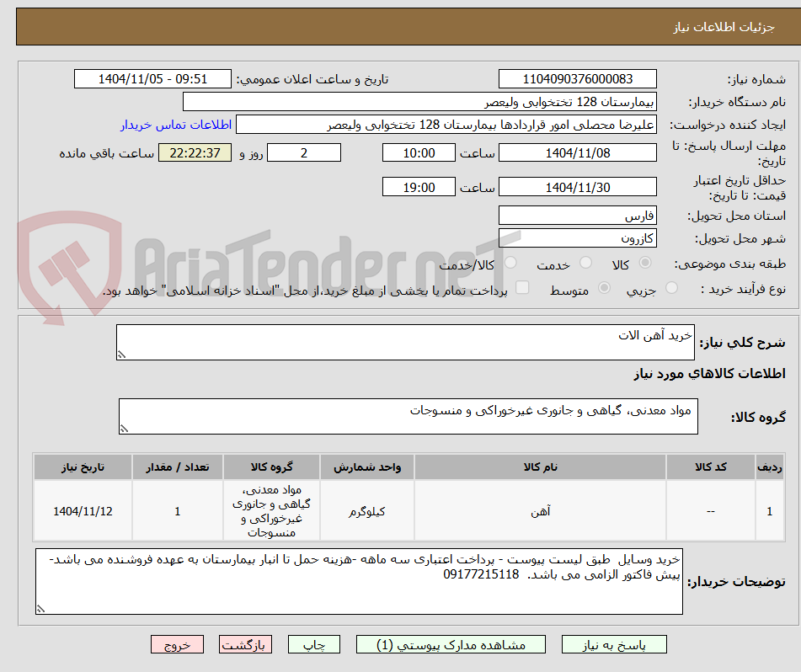Click the چاپ print button
801x672 pixels.
point(314,644)
